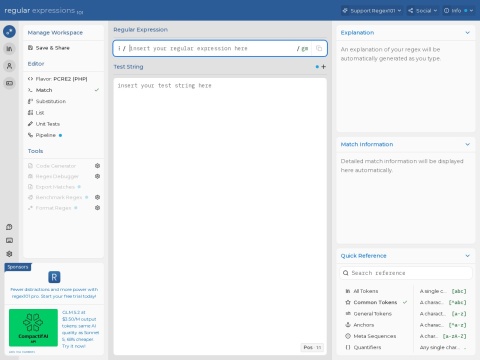Collapse the Explanation panel
Image resolution: width=480 pixels, height=360 pixels.
tap(468, 33)
